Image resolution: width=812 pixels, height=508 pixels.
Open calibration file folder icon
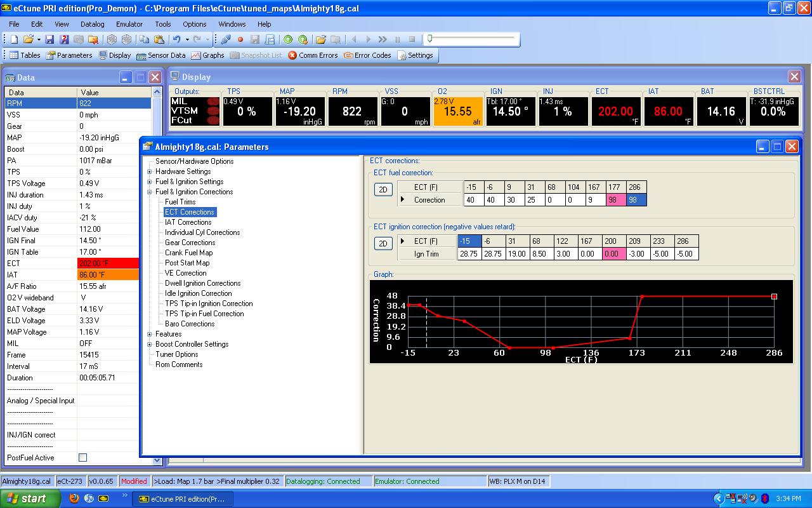point(29,39)
